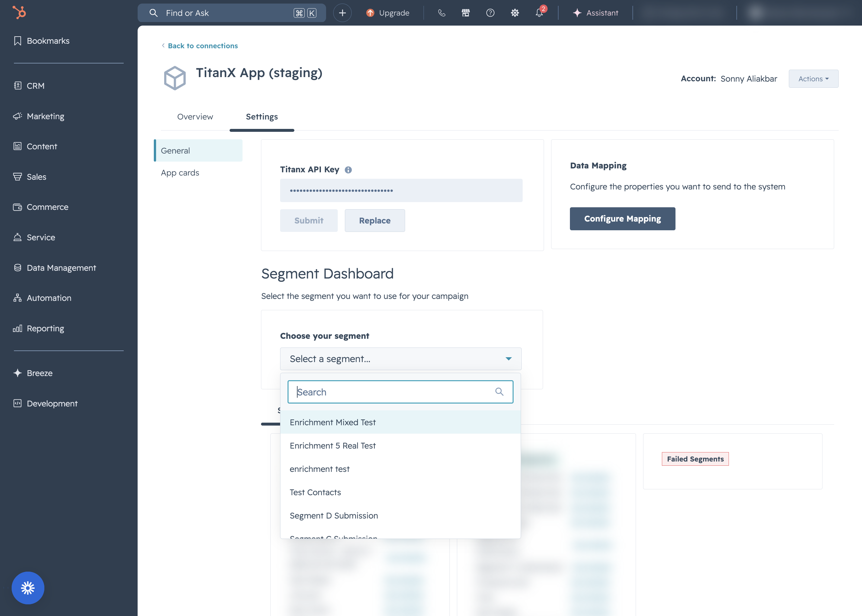Choose Enrichment 5 Real Test segment
This screenshot has width=862, height=616.
[x=401, y=445]
